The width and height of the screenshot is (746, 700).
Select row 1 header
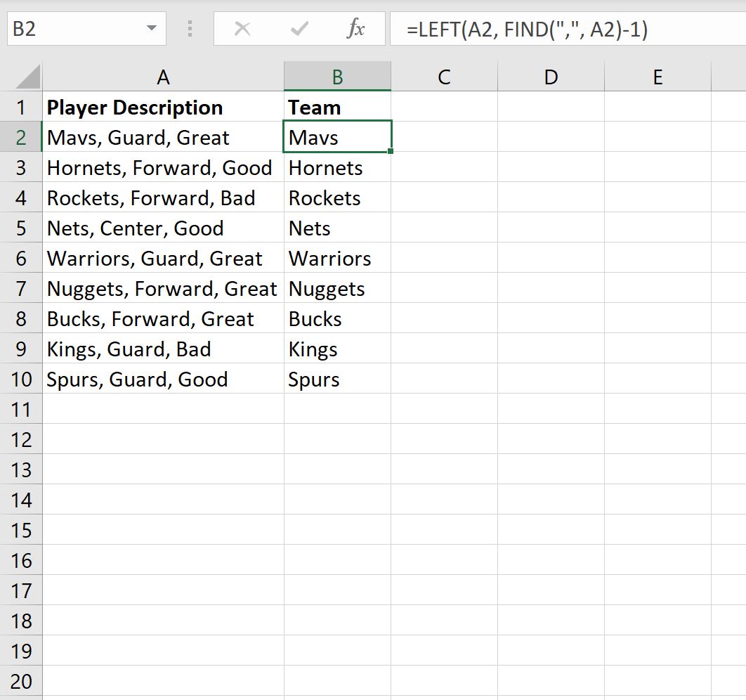pyautogui.click(x=21, y=107)
